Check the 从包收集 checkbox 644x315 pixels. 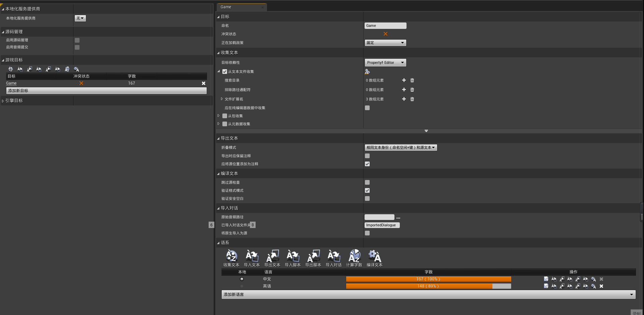[224, 116]
